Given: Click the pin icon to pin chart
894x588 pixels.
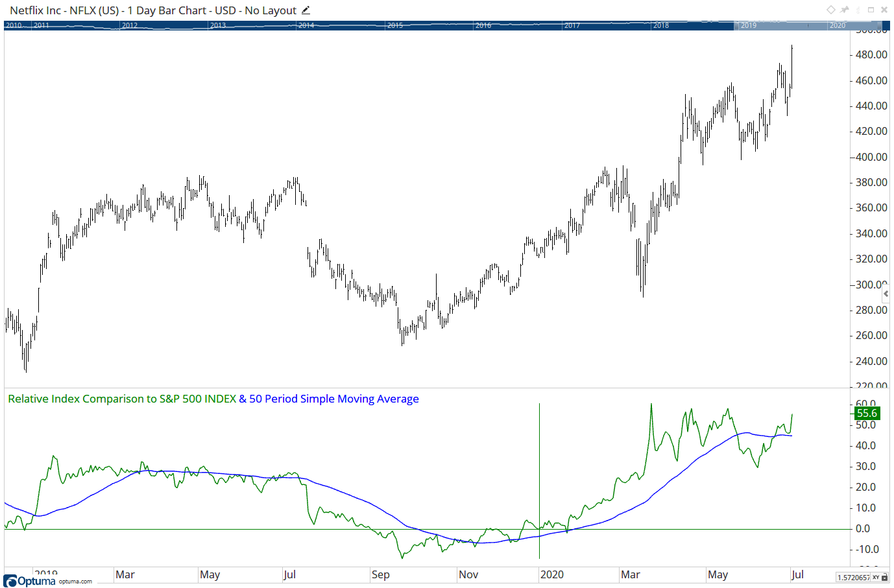Looking at the screenshot, I should 844,10.
